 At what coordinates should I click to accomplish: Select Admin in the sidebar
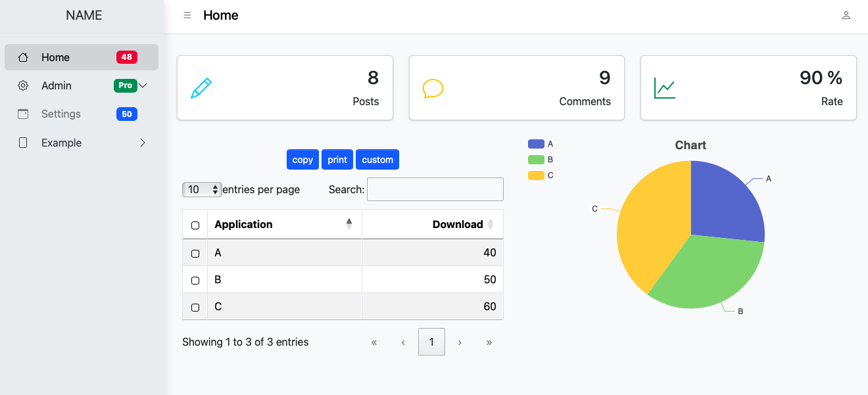82,85
